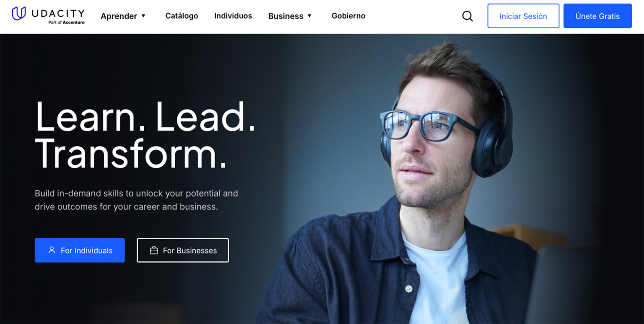Screen dimensions: 644x324
Task: Click the Iniciar Sesión button
Action: (523, 16)
